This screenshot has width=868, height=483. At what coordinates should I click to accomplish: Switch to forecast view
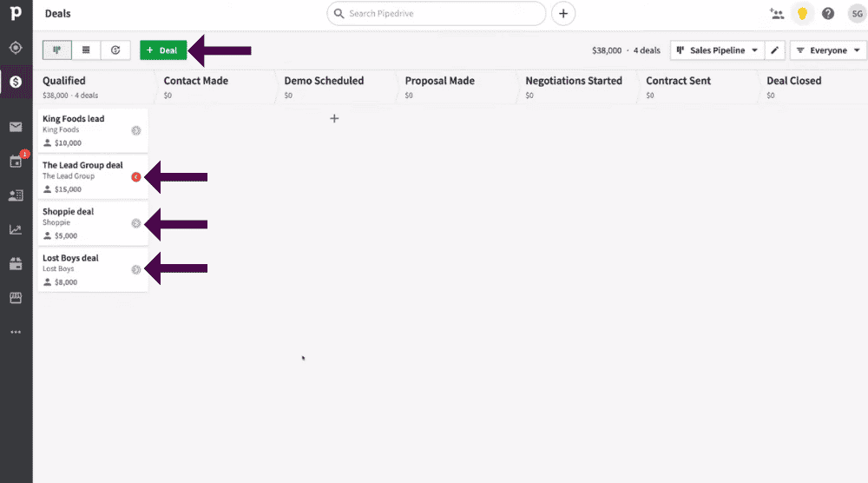pos(115,50)
